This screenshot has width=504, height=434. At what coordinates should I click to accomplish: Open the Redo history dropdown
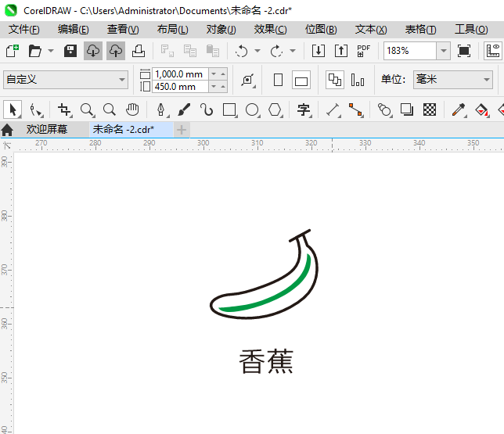click(x=293, y=51)
